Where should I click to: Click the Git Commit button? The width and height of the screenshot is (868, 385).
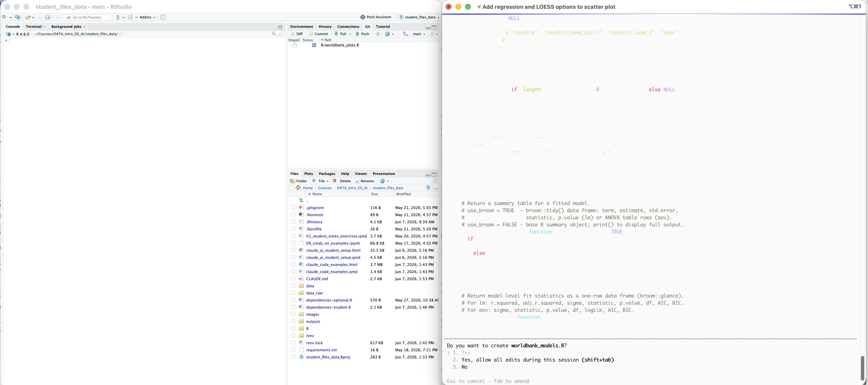[x=318, y=34]
